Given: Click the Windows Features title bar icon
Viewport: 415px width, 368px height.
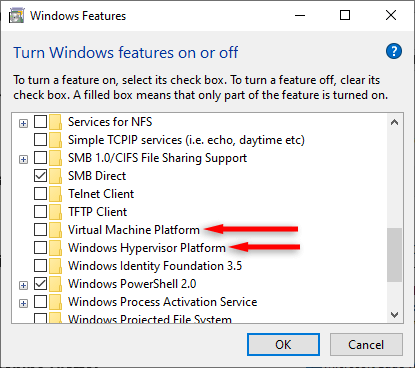Looking at the screenshot, I should pos(17,16).
